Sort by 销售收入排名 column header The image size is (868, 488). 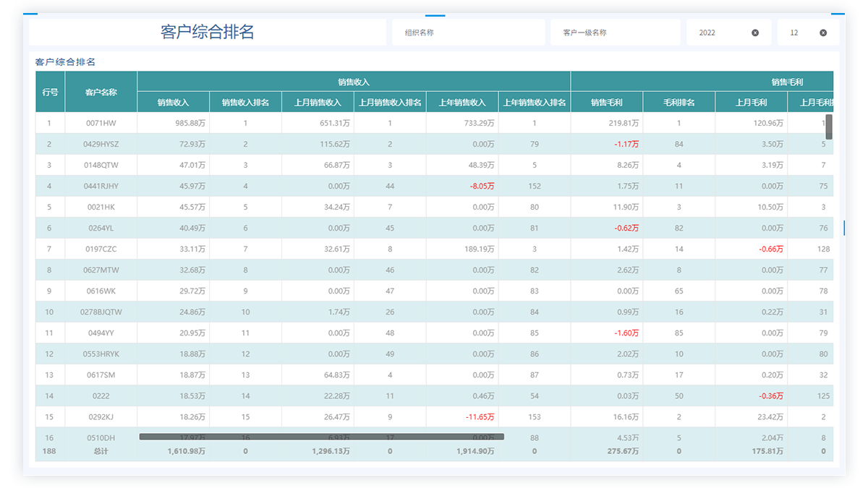[245, 103]
